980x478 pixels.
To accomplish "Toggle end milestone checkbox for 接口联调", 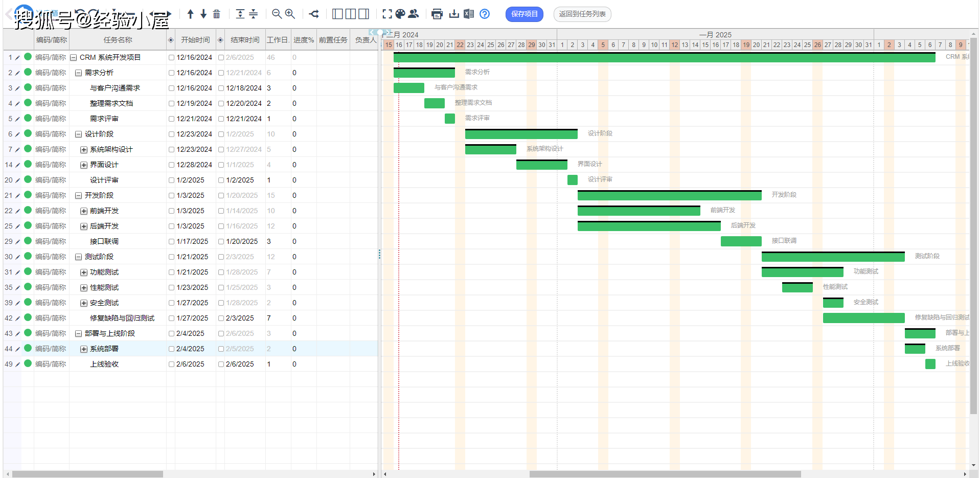I will tap(221, 242).
